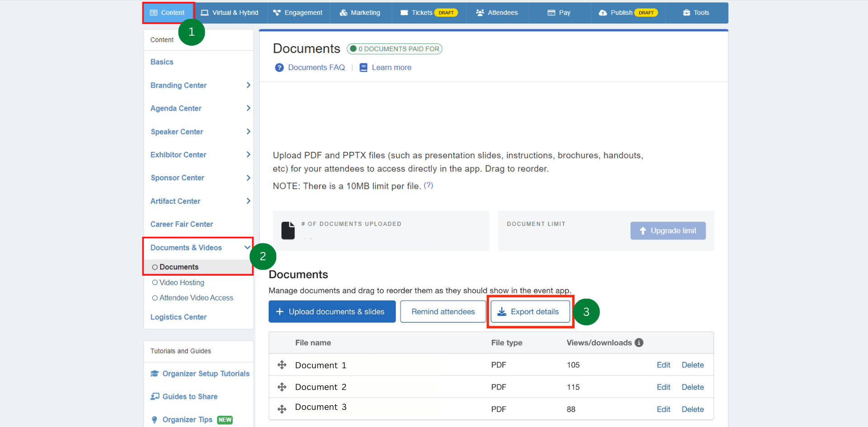Select Video Hosting in the sidebar

pos(155,282)
